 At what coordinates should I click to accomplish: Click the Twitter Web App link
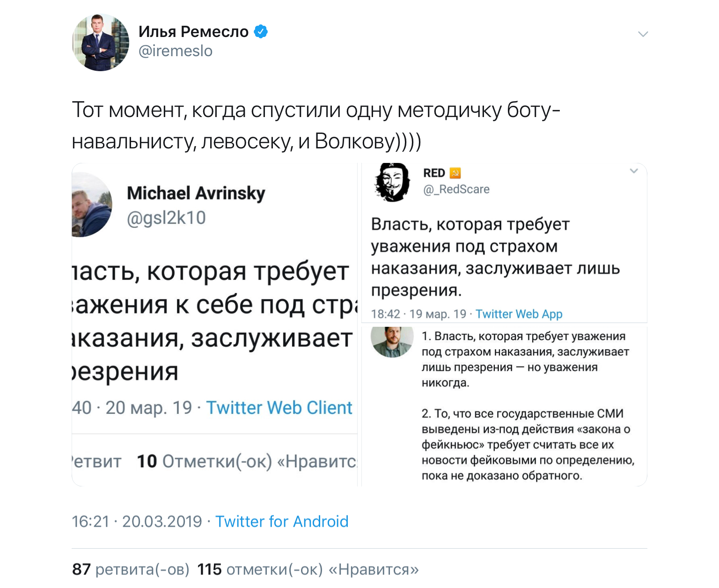519,314
